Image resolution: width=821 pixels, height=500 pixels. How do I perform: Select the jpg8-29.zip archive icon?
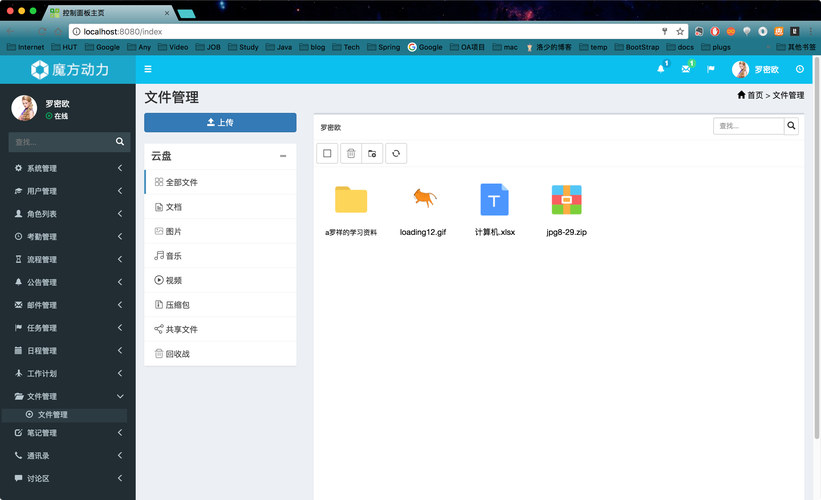(567, 199)
